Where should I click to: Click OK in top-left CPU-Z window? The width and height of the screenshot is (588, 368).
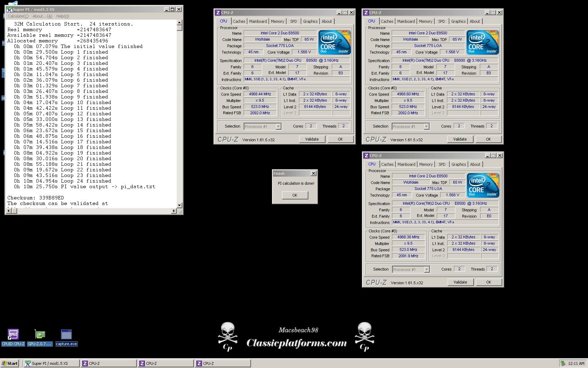pyautogui.click(x=340, y=139)
